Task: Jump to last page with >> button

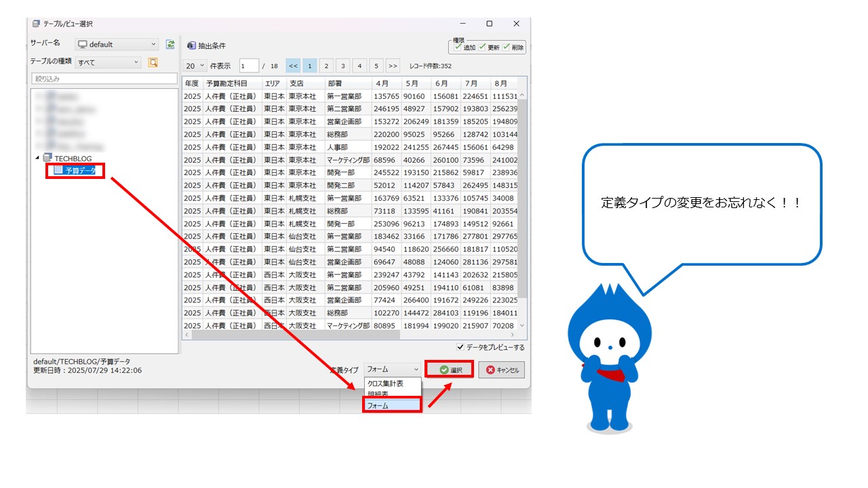Action: point(393,66)
